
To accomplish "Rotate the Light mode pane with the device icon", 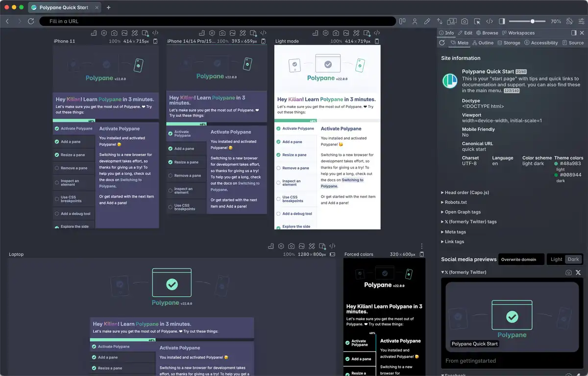I will pyautogui.click(x=377, y=41).
